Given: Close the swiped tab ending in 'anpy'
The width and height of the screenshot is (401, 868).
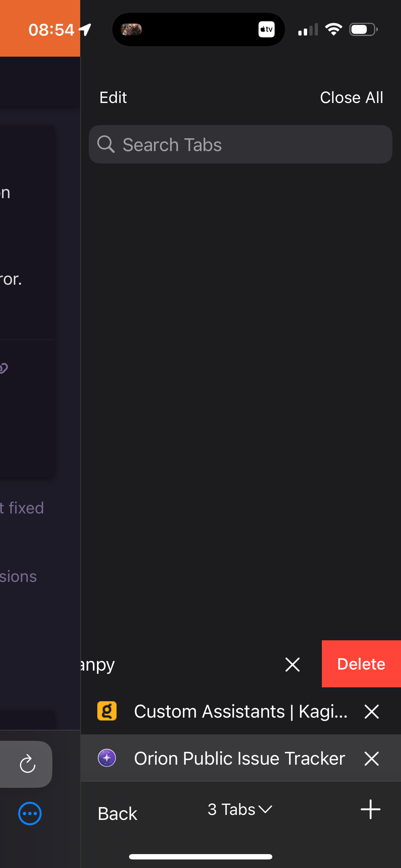Looking at the screenshot, I should tap(292, 665).
